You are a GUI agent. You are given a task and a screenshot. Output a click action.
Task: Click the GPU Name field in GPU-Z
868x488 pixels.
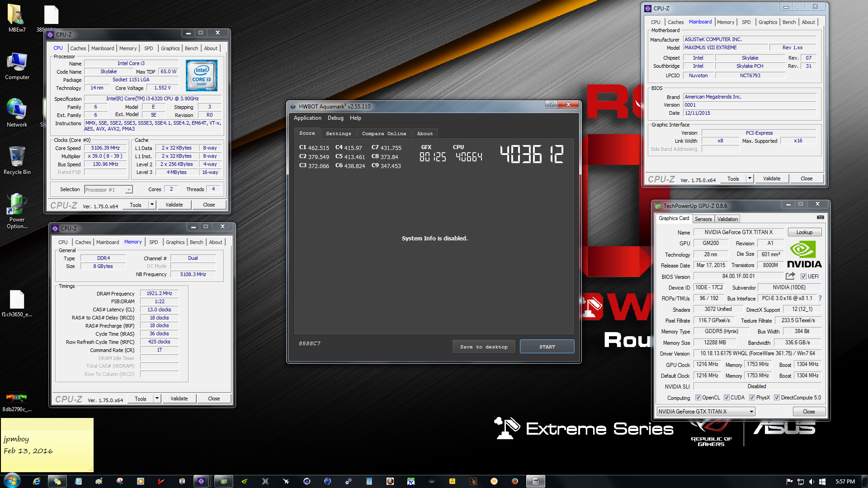pos(738,232)
